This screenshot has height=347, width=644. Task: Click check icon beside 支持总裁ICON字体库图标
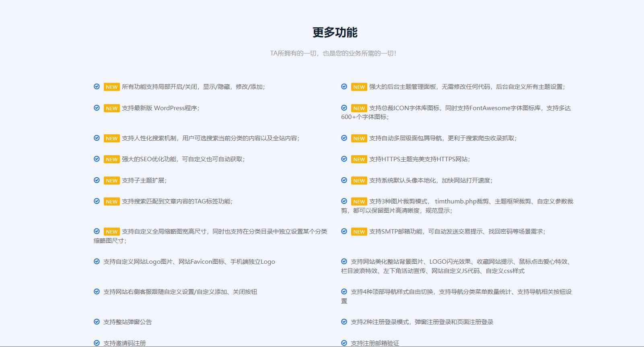tap(344, 108)
